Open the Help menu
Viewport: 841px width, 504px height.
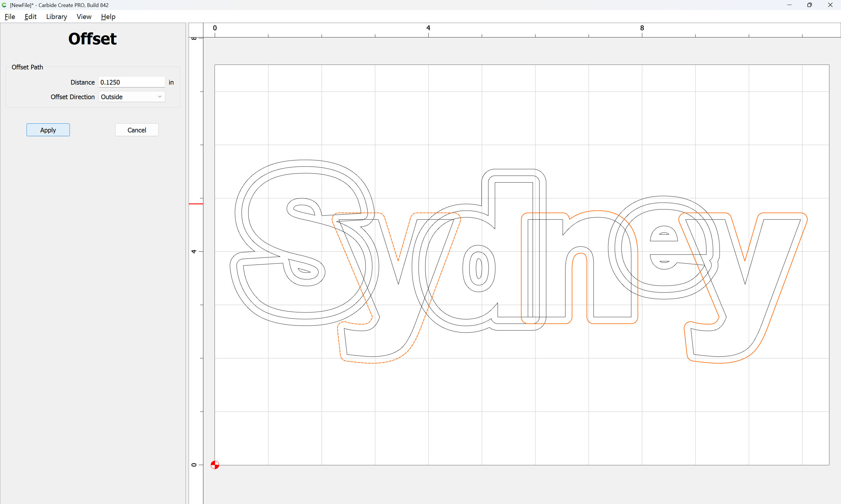pyautogui.click(x=108, y=17)
